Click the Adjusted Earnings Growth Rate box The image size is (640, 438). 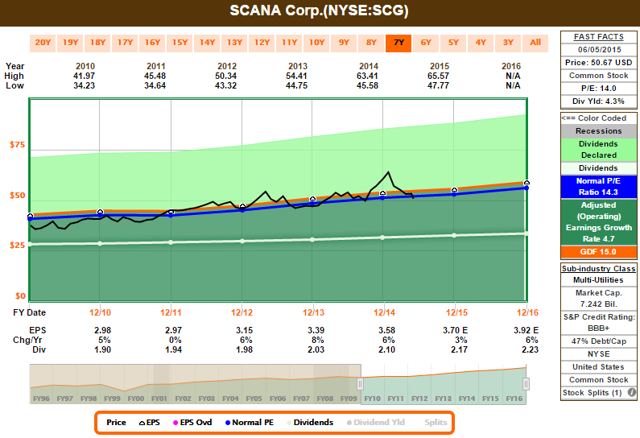pos(598,222)
